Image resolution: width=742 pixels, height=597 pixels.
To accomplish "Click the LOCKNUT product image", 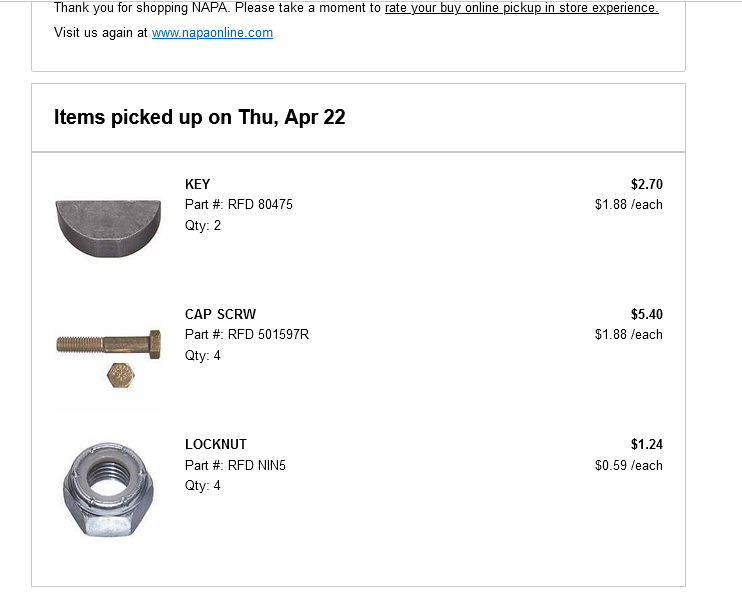I will pyautogui.click(x=107, y=489).
